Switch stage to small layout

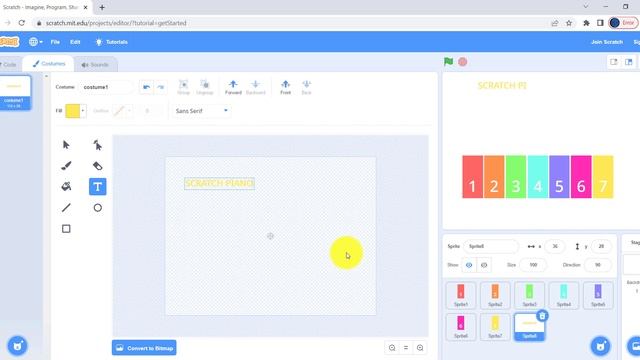[614, 62]
